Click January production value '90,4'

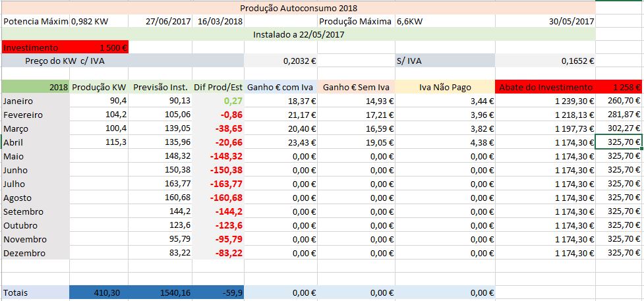point(99,101)
